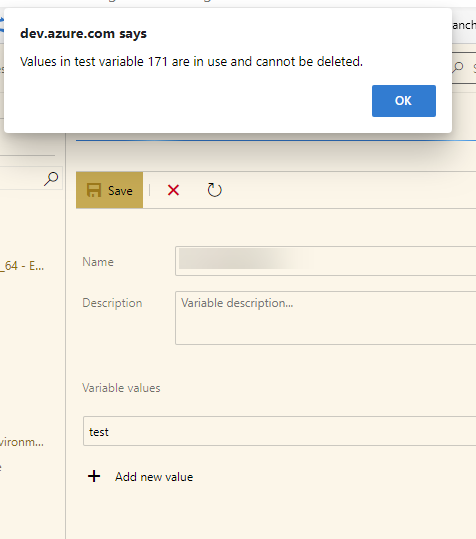
Task: Click the Name input field
Action: click(325, 261)
